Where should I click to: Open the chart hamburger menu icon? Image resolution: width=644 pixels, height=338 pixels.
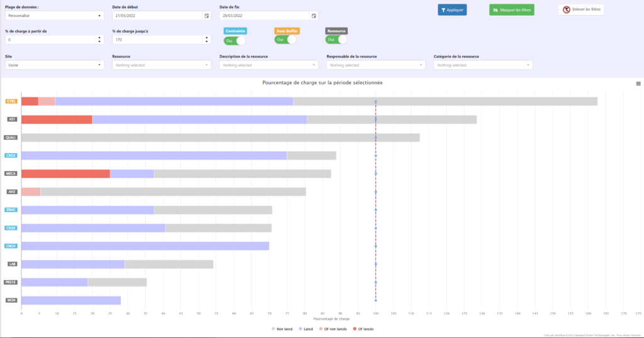pyautogui.click(x=638, y=84)
